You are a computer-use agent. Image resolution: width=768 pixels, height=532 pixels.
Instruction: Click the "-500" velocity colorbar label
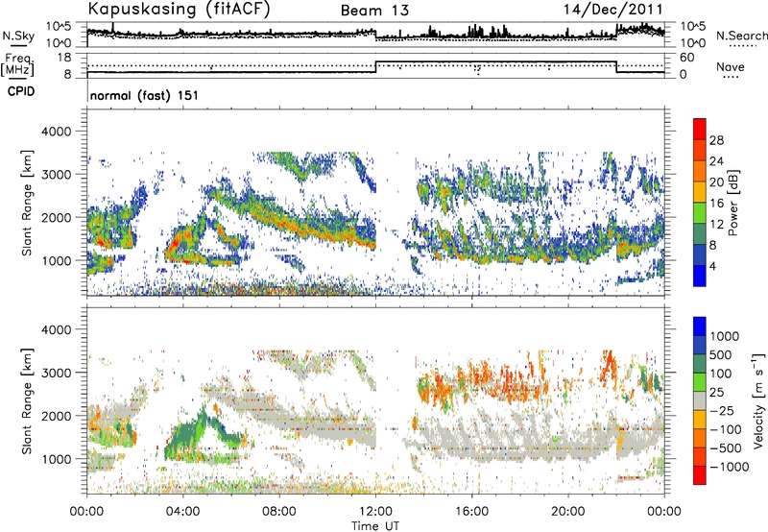[x=726, y=448]
